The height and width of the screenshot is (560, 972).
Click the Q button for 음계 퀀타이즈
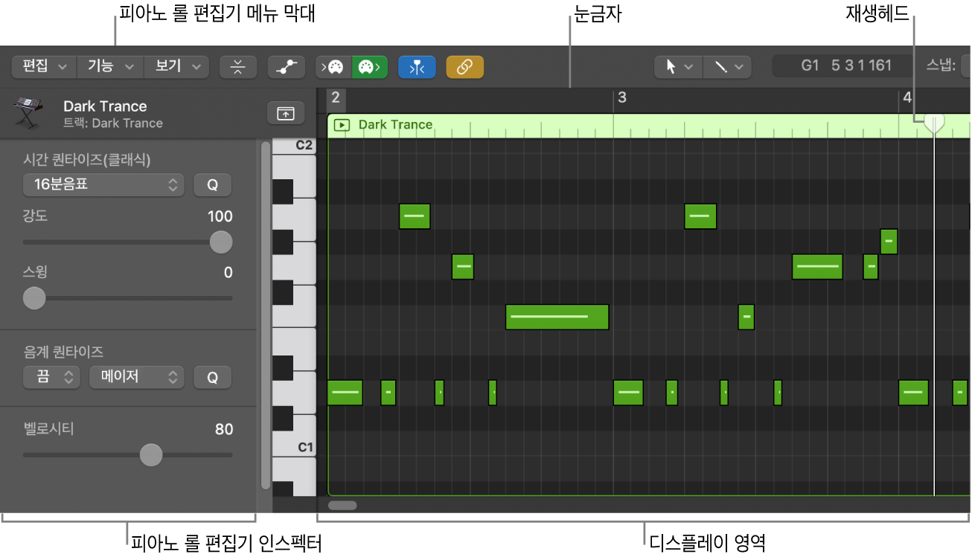(212, 377)
